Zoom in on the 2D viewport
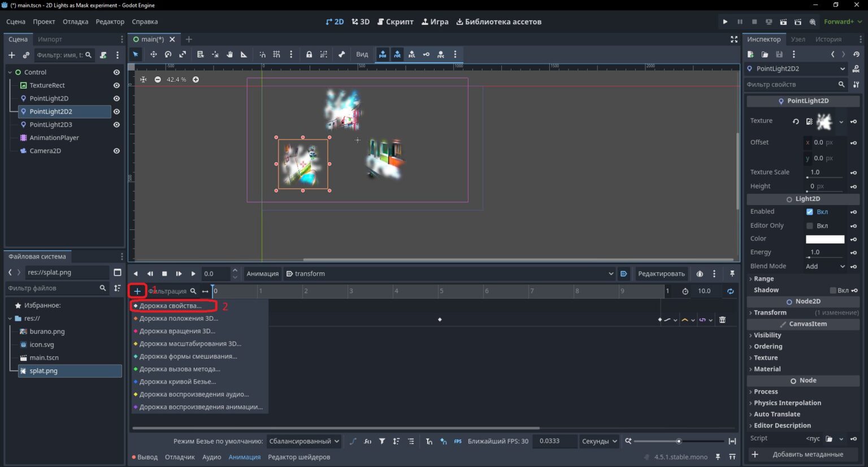This screenshot has width=868, height=467. (x=196, y=80)
